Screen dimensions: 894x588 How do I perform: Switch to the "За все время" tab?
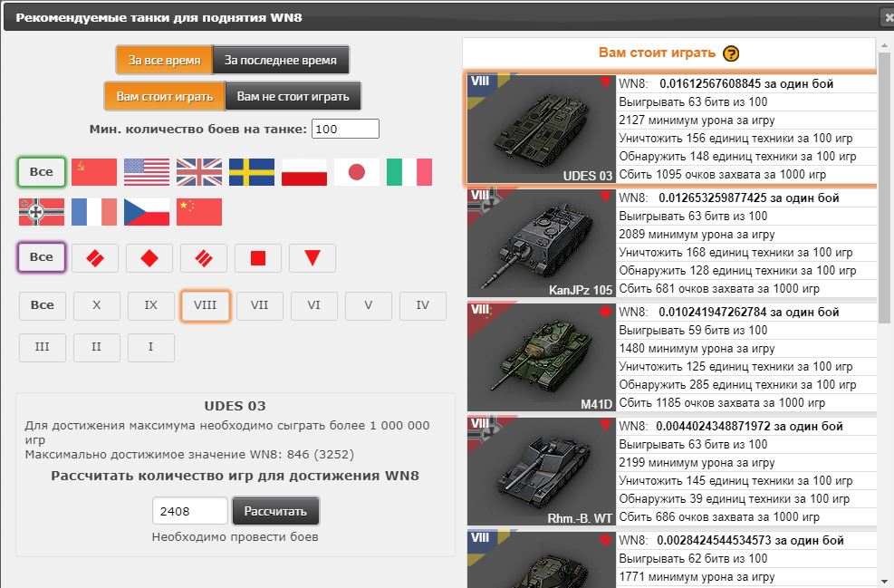click(x=164, y=60)
